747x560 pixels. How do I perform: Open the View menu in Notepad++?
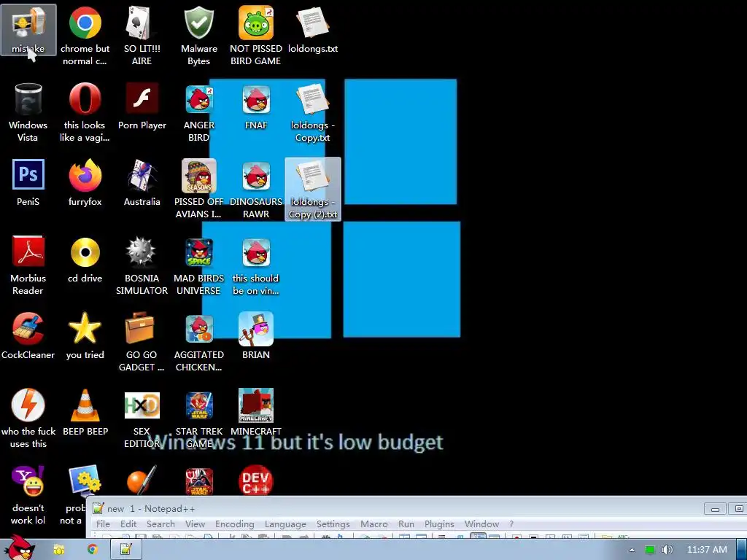coord(195,524)
